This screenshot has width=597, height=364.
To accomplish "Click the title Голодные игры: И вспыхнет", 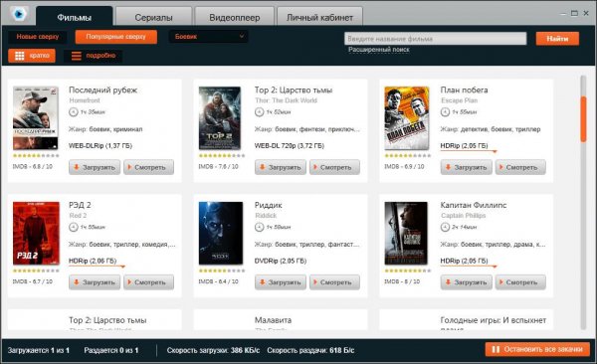I will (494, 320).
